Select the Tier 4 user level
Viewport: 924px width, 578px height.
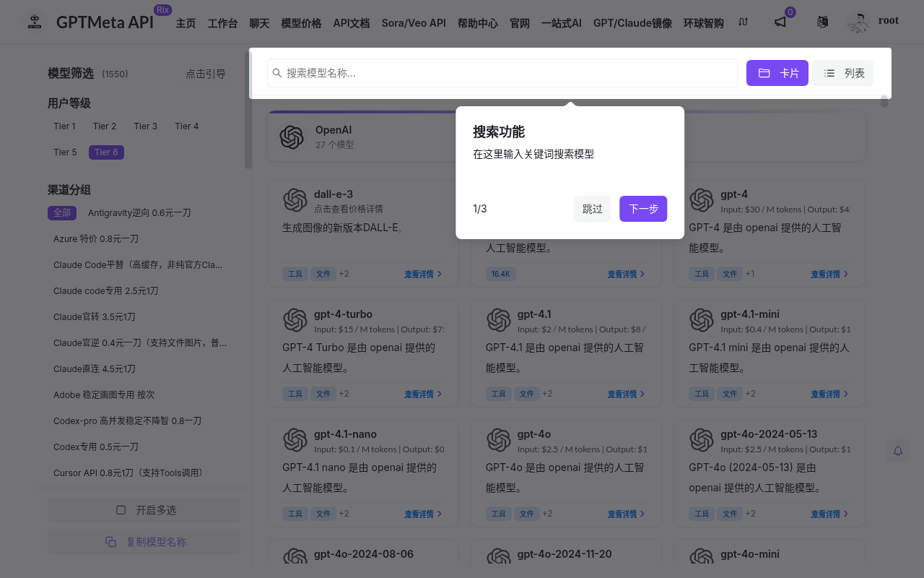187,126
